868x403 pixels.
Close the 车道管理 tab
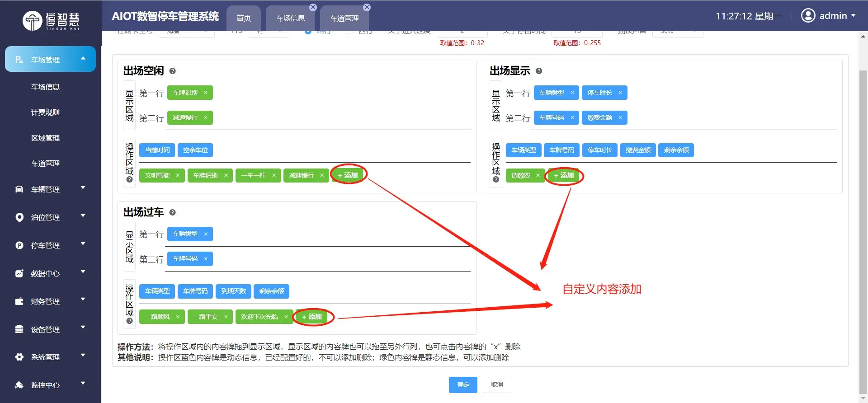367,7
